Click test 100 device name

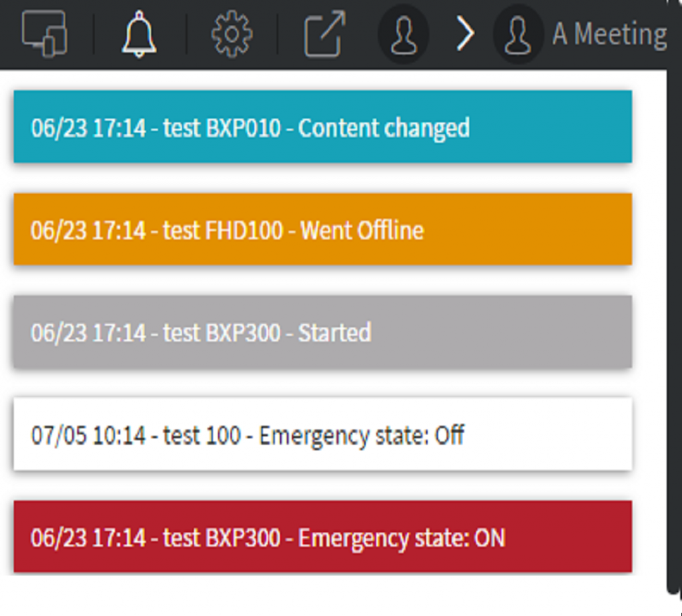(x=202, y=435)
